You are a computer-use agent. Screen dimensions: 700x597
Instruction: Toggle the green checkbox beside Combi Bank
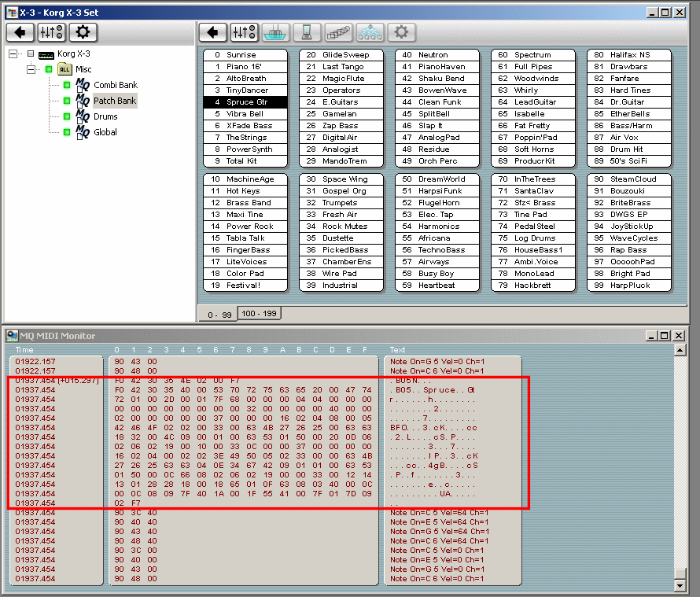pyautogui.click(x=67, y=85)
